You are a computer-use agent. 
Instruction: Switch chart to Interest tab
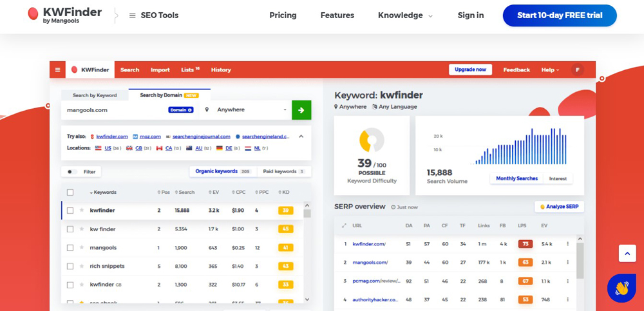pyautogui.click(x=558, y=179)
